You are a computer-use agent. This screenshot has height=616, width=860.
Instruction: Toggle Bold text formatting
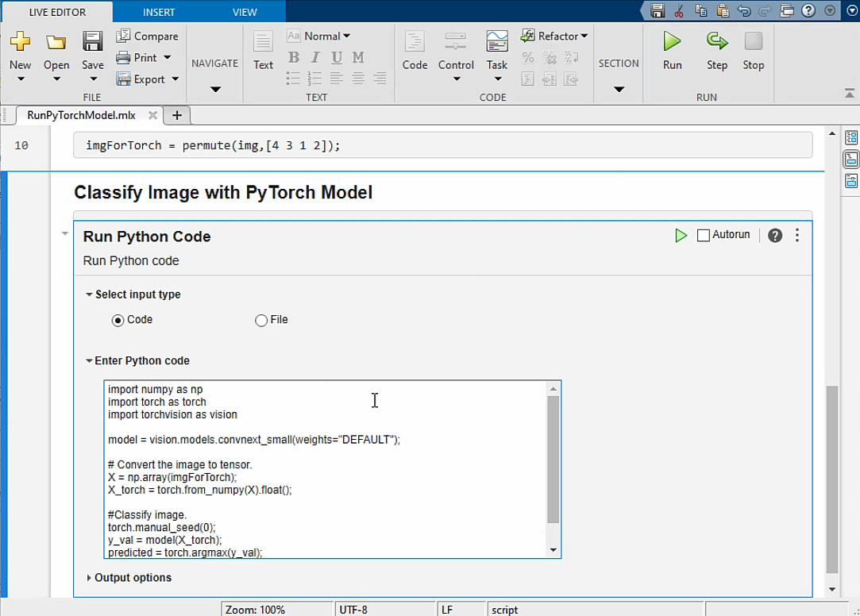pyautogui.click(x=294, y=57)
